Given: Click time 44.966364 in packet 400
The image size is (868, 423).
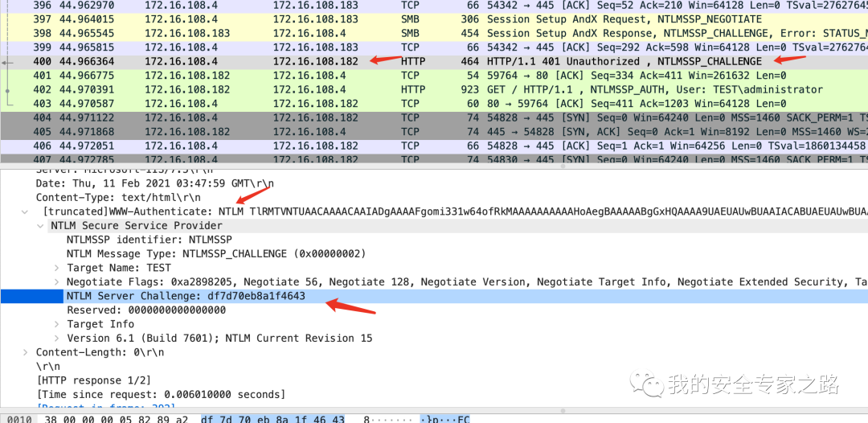Looking at the screenshot, I should [x=86, y=61].
